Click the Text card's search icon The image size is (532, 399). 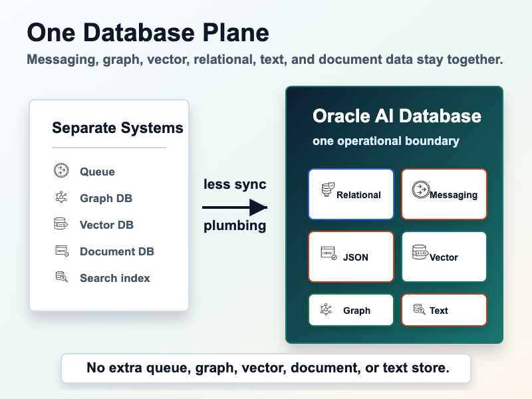coord(420,309)
